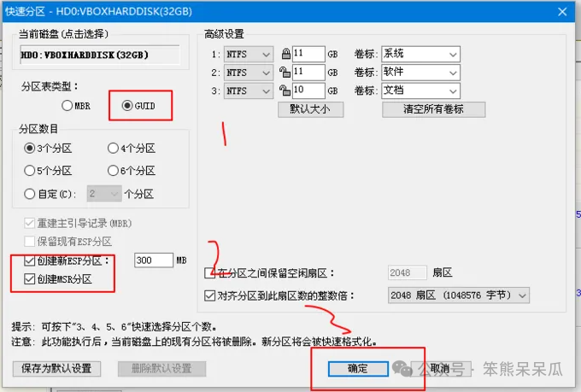
Task: Click the partition 2 size field
Action: pos(308,73)
